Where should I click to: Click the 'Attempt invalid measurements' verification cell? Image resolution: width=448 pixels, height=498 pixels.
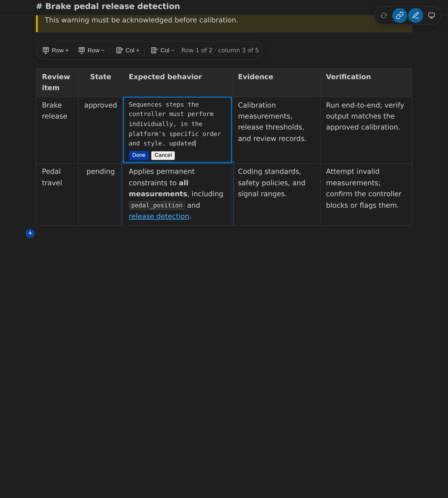(366, 194)
